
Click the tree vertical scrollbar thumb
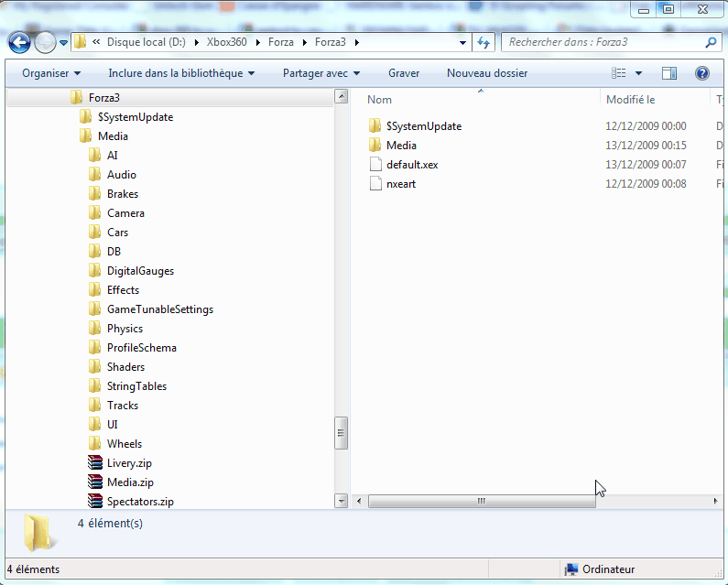click(341, 433)
